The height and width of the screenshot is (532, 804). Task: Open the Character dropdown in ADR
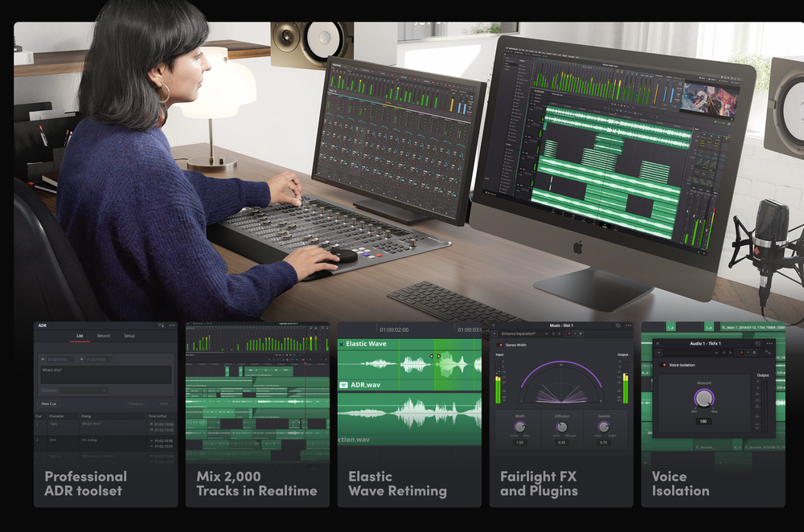[84, 391]
